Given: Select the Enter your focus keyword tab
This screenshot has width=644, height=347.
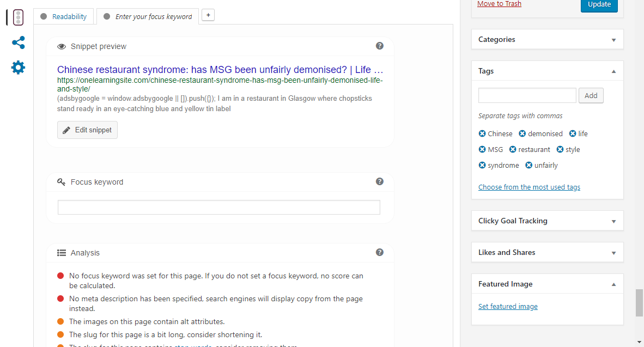Looking at the screenshot, I should (x=148, y=16).
